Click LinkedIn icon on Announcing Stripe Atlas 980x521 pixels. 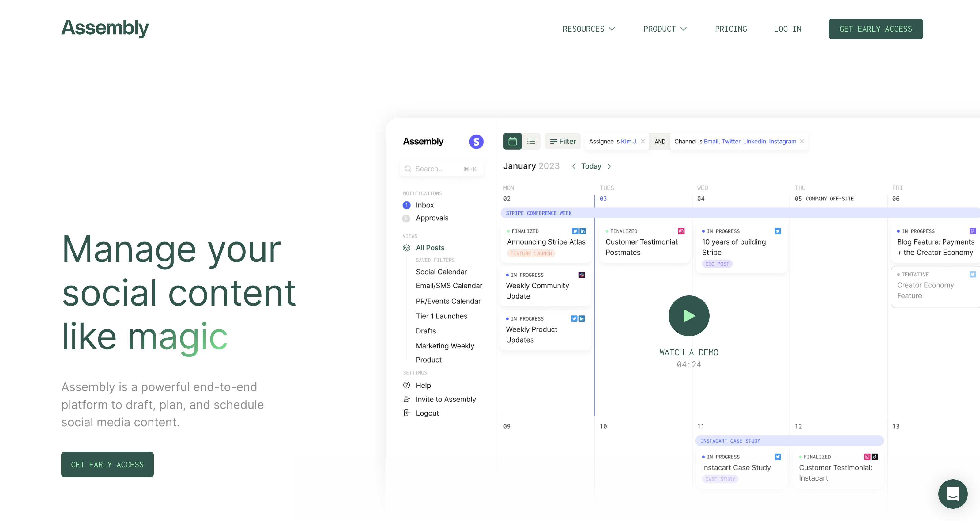coord(583,231)
